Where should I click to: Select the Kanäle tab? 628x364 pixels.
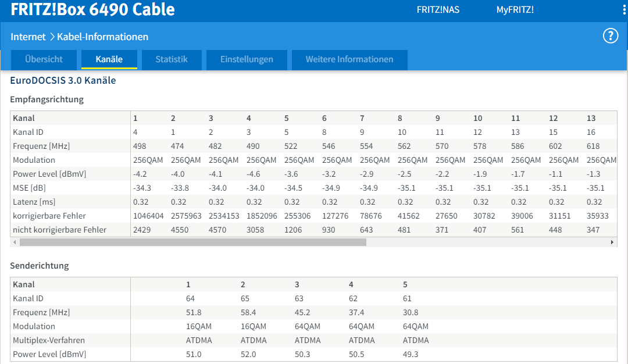point(109,59)
